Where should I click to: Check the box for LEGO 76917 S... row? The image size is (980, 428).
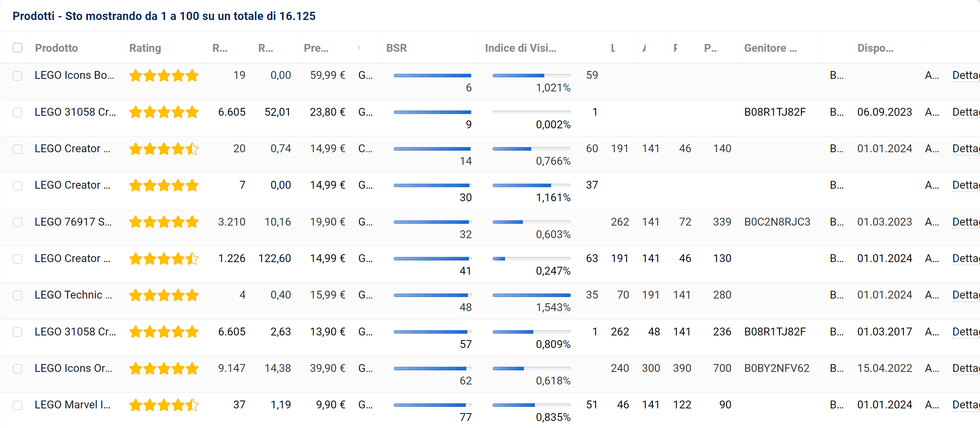pyautogui.click(x=18, y=222)
